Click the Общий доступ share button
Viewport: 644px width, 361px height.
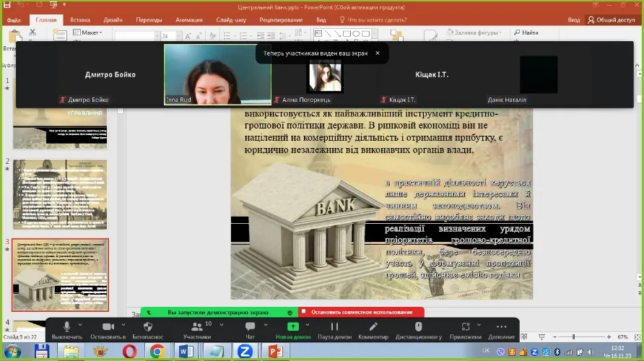point(612,20)
